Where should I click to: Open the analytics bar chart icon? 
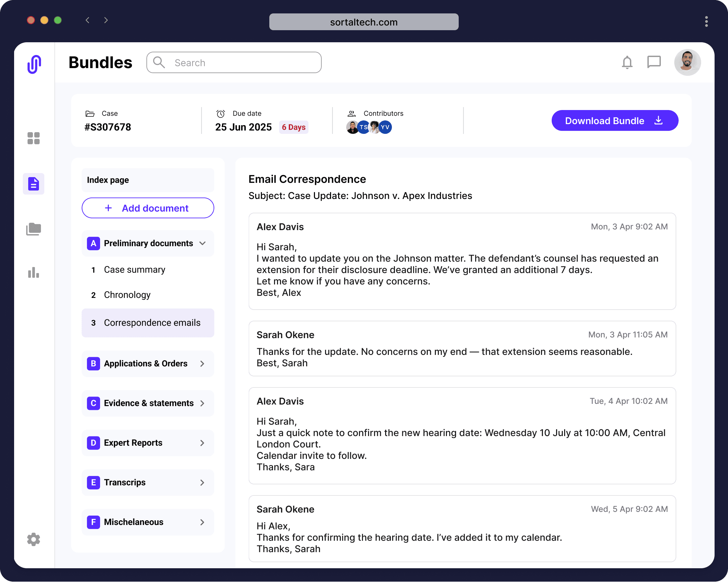[x=34, y=273]
